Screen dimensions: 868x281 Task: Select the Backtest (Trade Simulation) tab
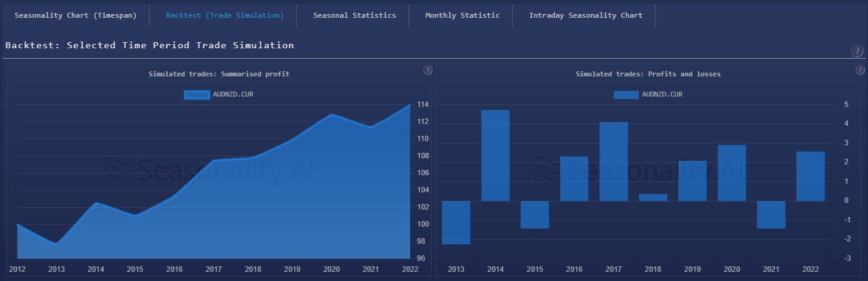pos(225,15)
